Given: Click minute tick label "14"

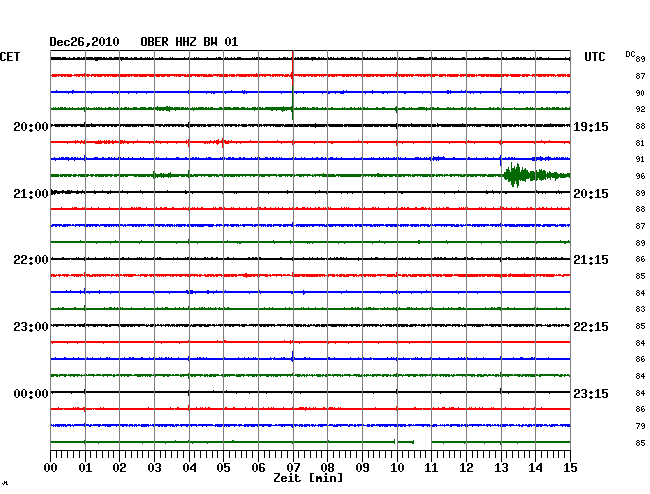Looking at the screenshot, I should [536, 468].
